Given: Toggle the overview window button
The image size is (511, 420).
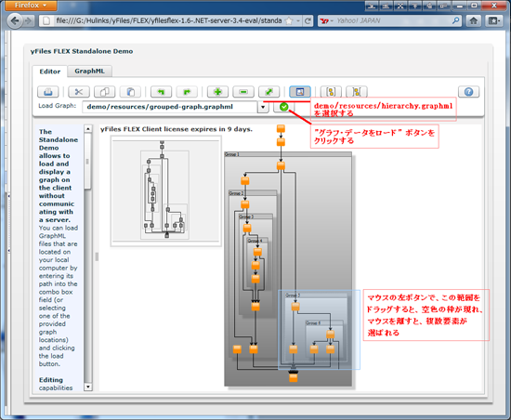Looking at the screenshot, I should tap(300, 92).
